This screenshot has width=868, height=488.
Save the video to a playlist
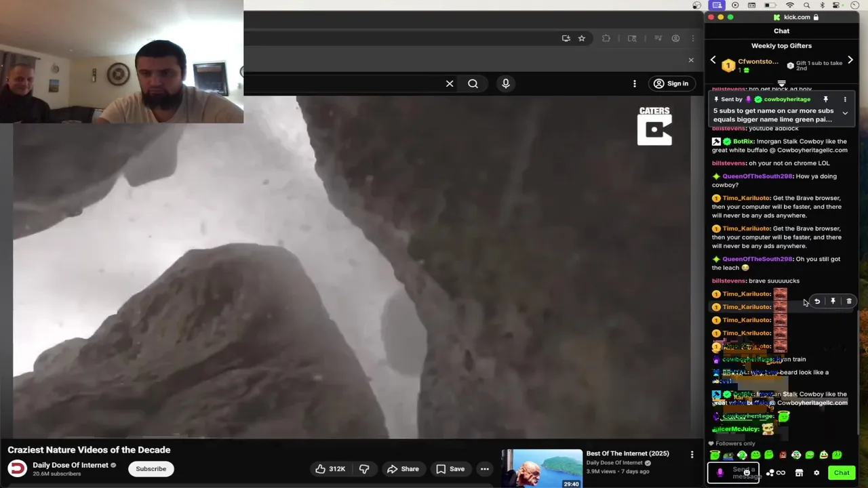[x=450, y=469]
